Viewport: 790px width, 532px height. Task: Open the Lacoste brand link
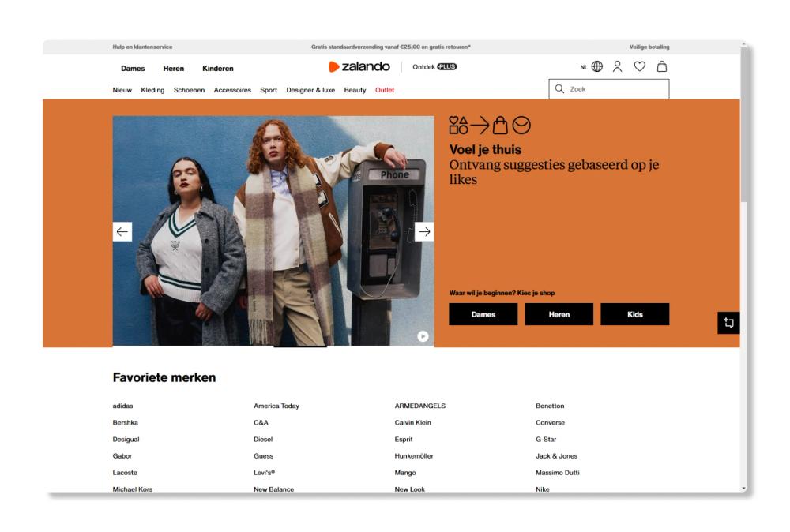(x=125, y=473)
